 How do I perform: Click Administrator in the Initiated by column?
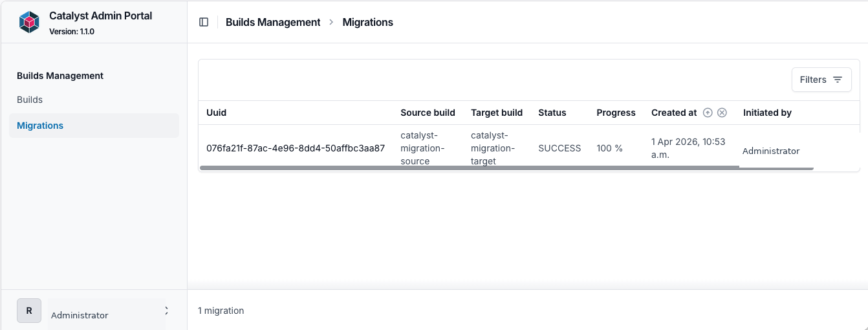(771, 151)
